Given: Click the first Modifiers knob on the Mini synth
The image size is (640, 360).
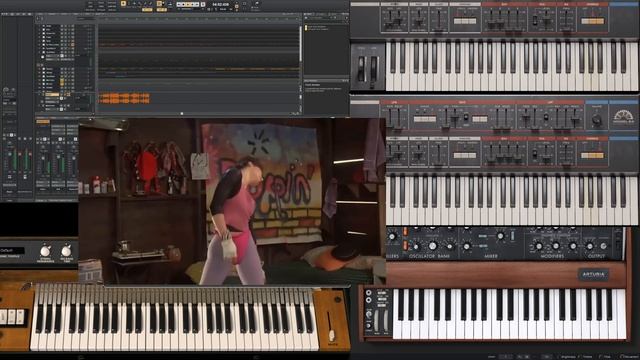Looking at the screenshot, I should click(539, 246).
